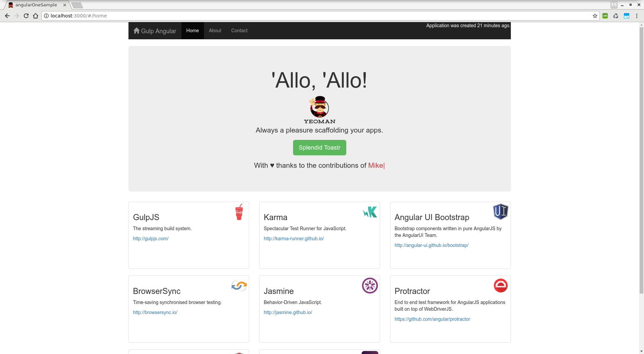Click the 'Allo, 'Allo! heading
Viewport: 644px width, 354px height.
[x=320, y=81]
